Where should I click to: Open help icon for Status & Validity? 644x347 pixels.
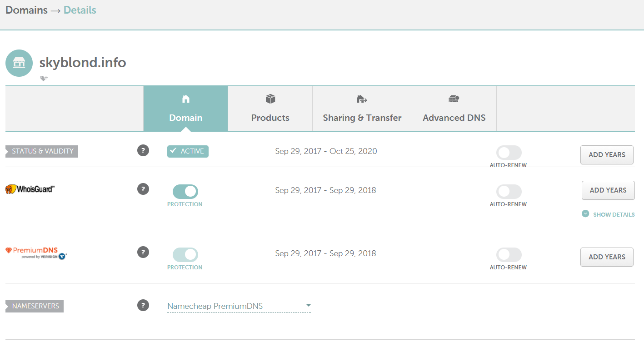(143, 150)
